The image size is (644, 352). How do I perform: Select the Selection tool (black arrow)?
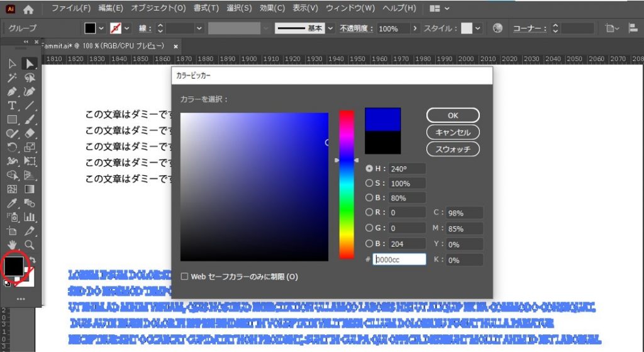12,64
